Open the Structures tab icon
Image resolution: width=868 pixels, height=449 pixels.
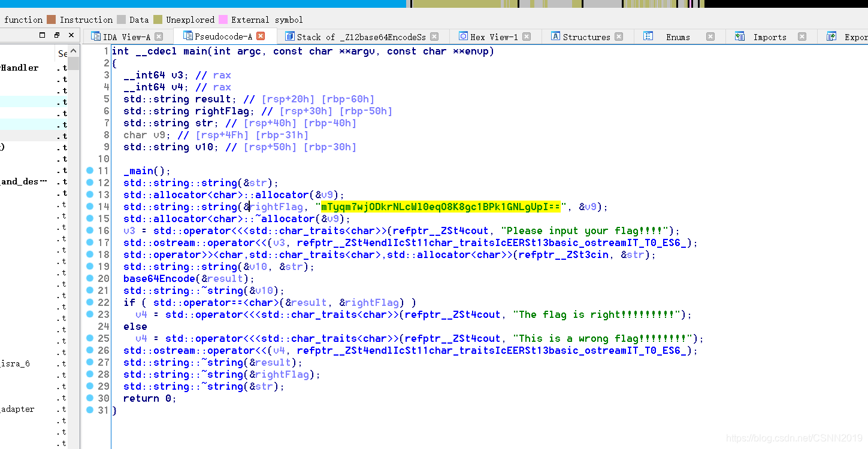point(555,37)
